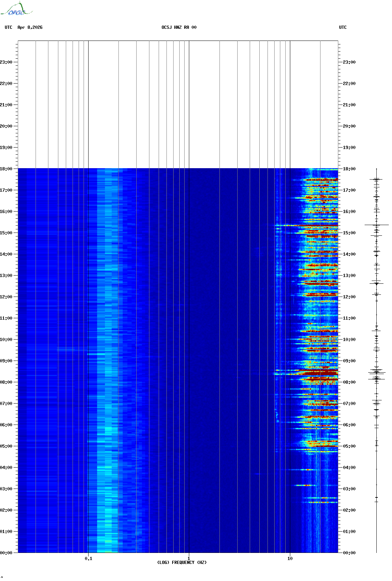Click the 1 Hz frequency tick label
This screenshot has width=392, height=581.
click(189, 558)
